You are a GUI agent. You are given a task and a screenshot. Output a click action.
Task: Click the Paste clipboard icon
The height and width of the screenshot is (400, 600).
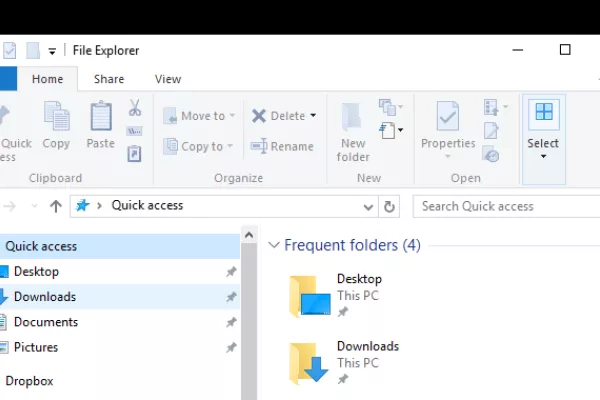click(x=101, y=116)
